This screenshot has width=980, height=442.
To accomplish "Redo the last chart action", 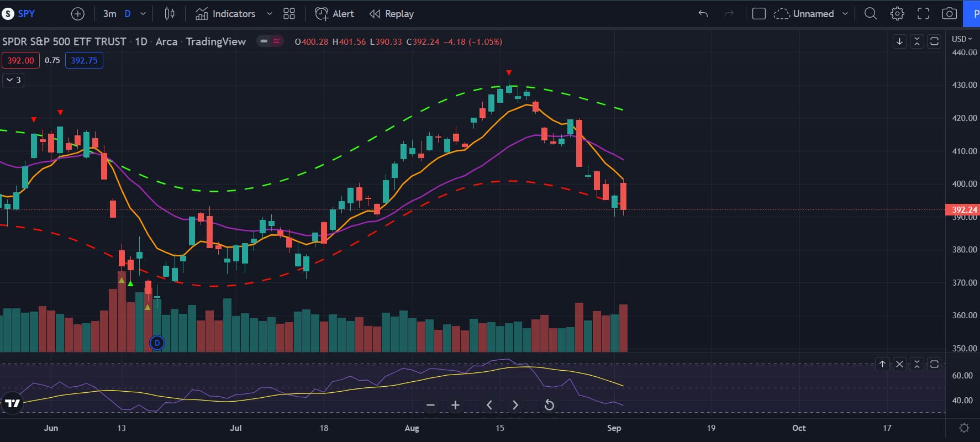I will tap(729, 14).
